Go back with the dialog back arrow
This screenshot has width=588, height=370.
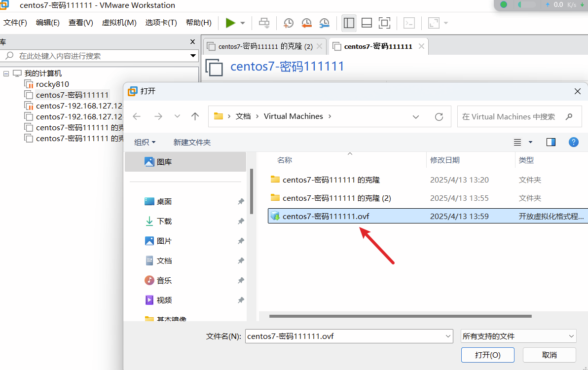pyautogui.click(x=137, y=116)
